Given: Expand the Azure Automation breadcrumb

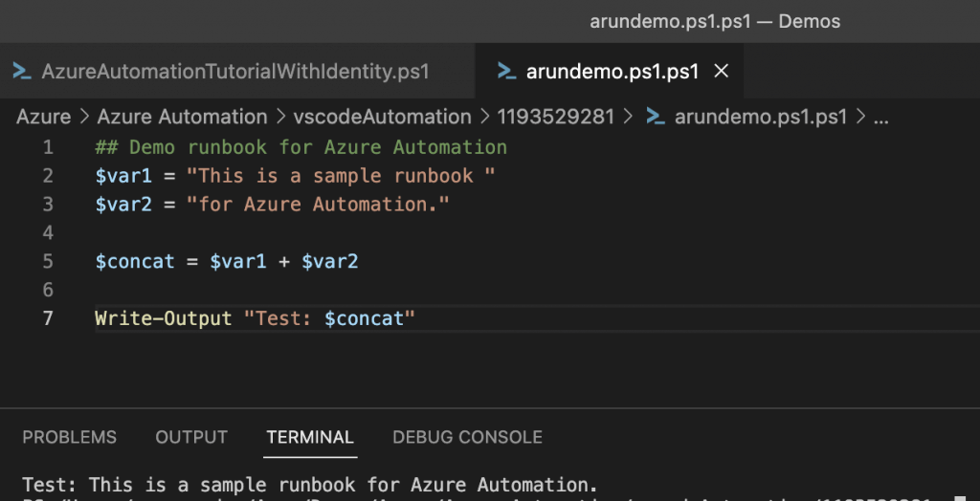Looking at the screenshot, I should point(182,117).
